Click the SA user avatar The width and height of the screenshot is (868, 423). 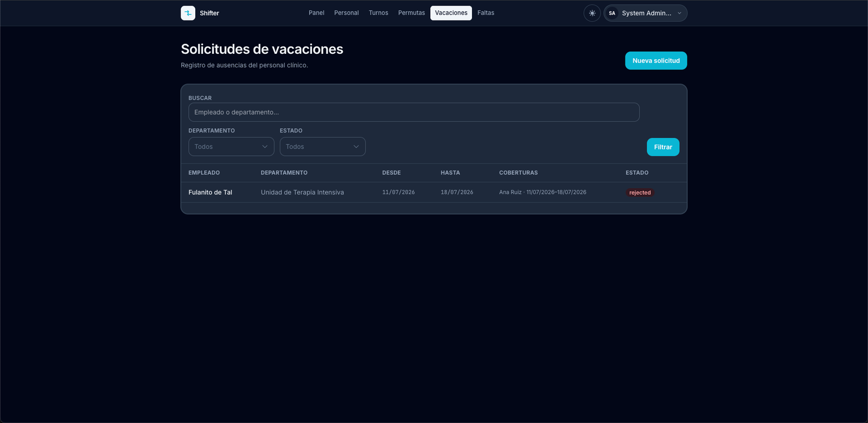(x=612, y=13)
